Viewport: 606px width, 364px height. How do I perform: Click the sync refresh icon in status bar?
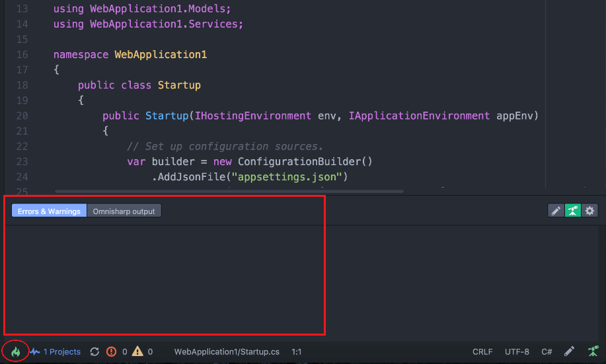(x=95, y=351)
